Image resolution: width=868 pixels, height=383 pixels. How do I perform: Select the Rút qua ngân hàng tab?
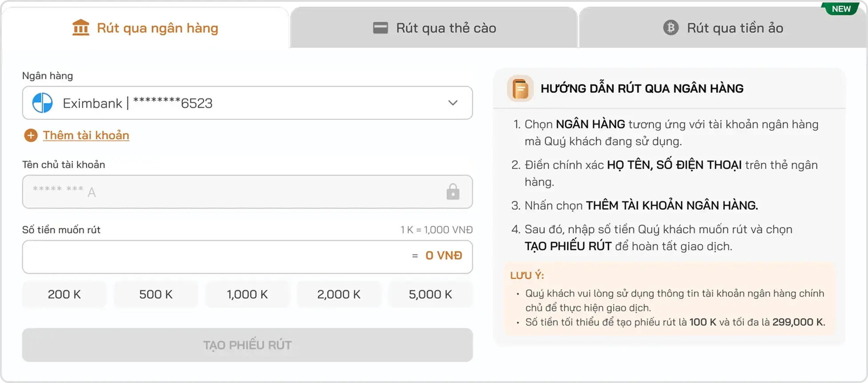click(x=145, y=28)
